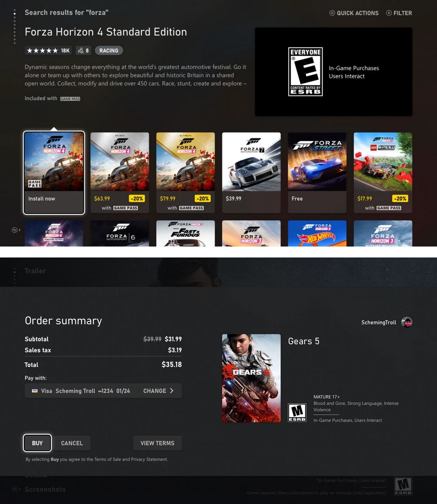
Task: Open VIEW TERMS for the purchase
Action: (x=157, y=443)
